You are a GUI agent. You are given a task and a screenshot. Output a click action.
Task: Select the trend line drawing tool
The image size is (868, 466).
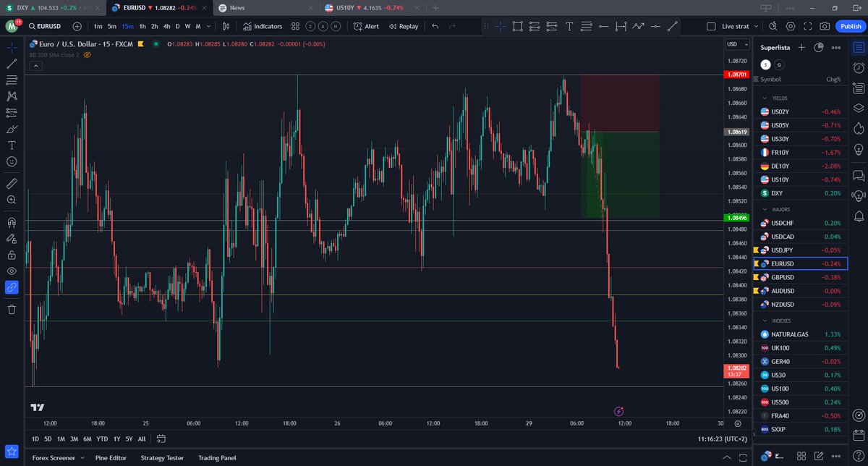(x=12, y=64)
